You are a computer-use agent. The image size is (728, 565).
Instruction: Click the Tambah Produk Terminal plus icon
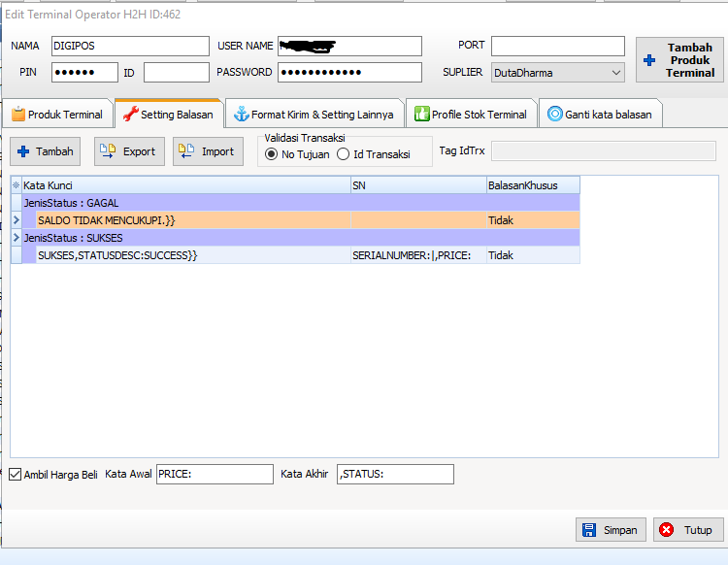tap(649, 60)
